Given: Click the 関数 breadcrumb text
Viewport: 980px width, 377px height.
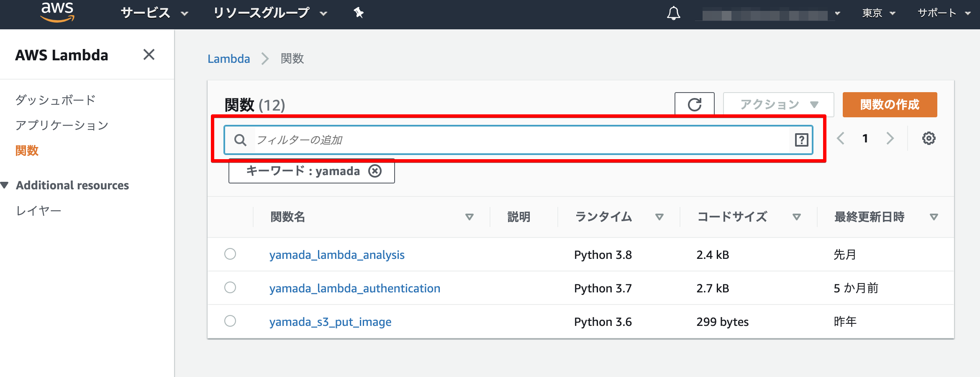Looking at the screenshot, I should pyautogui.click(x=292, y=59).
